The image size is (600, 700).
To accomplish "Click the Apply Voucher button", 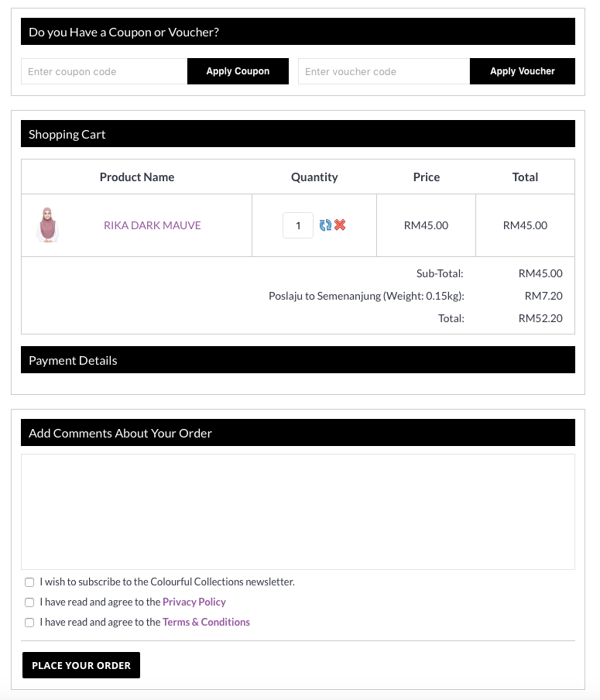I will tap(523, 71).
